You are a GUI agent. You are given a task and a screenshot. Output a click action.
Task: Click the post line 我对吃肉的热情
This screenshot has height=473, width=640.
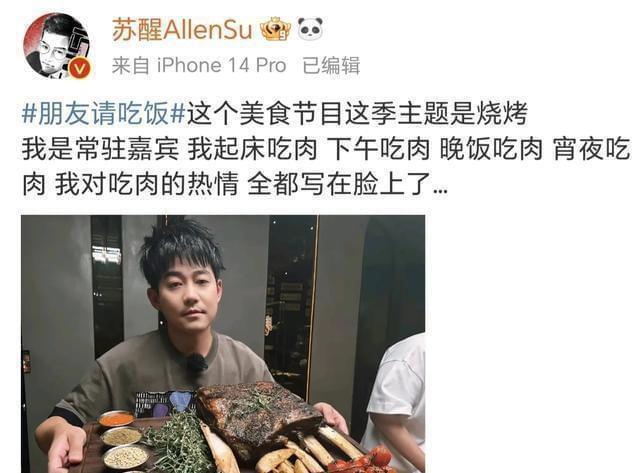click(x=235, y=184)
